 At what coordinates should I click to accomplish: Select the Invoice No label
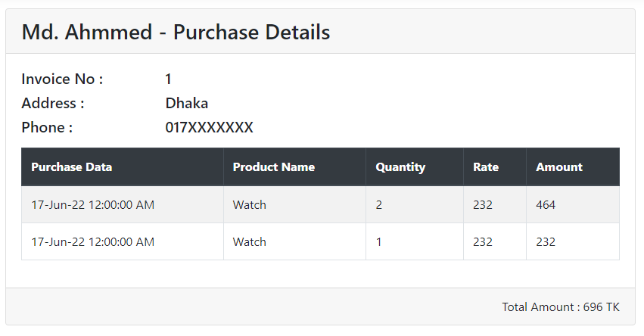[62, 79]
